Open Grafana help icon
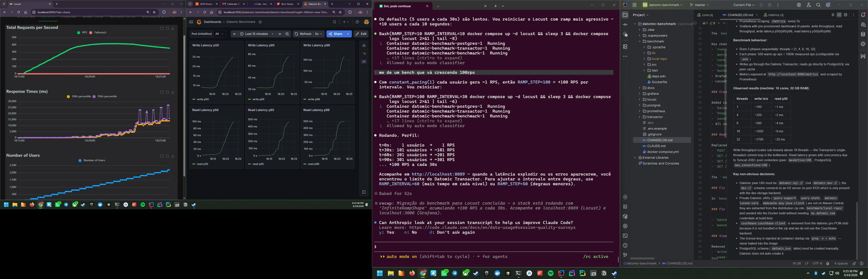 357,22
